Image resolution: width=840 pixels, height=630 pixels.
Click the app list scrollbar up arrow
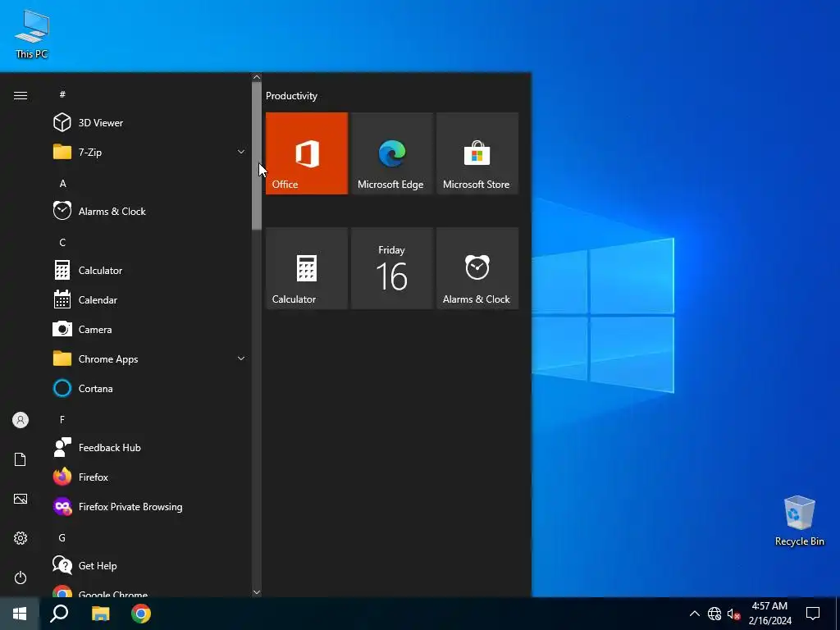coord(257,77)
